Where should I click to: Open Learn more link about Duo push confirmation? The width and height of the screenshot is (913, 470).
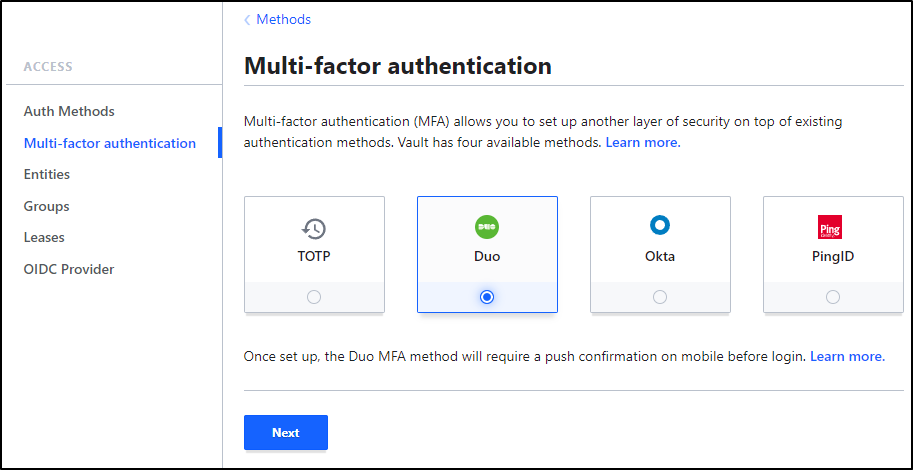pos(847,356)
